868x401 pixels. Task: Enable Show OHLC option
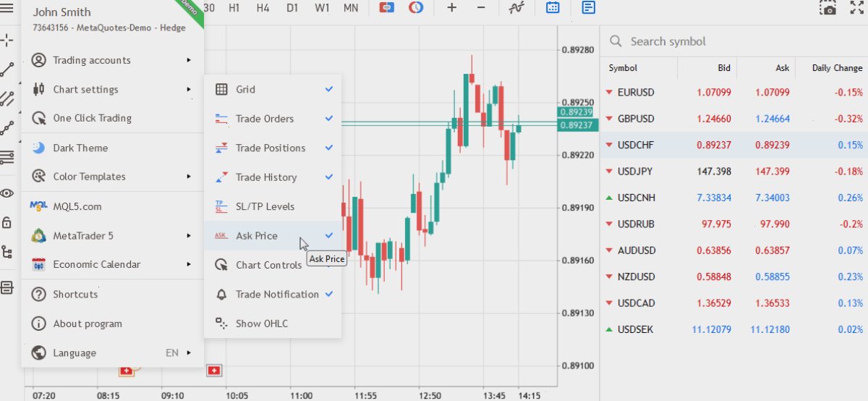coord(273,324)
